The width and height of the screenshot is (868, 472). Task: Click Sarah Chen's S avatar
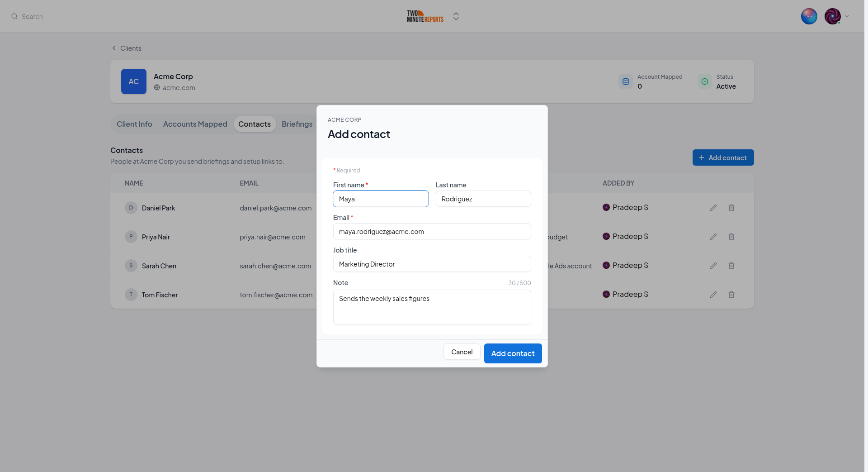(131, 266)
